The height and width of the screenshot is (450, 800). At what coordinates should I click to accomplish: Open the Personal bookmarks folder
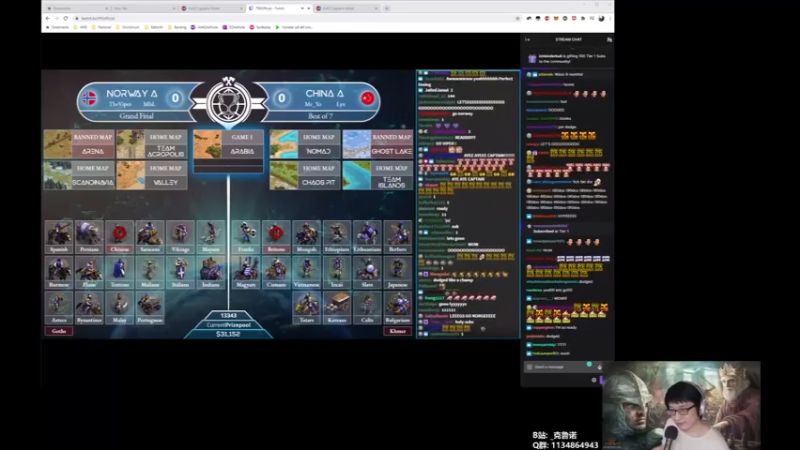(x=102, y=27)
